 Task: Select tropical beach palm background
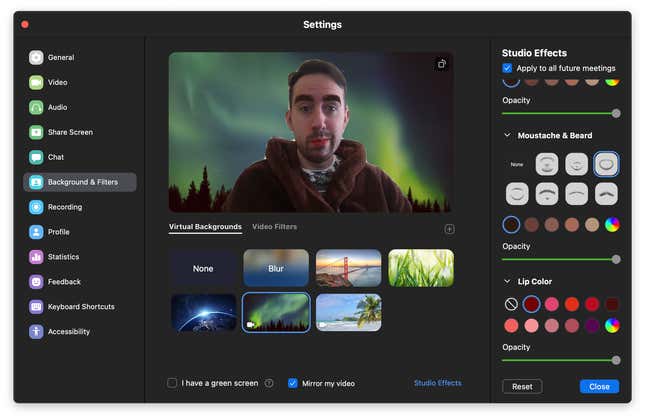click(348, 313)
